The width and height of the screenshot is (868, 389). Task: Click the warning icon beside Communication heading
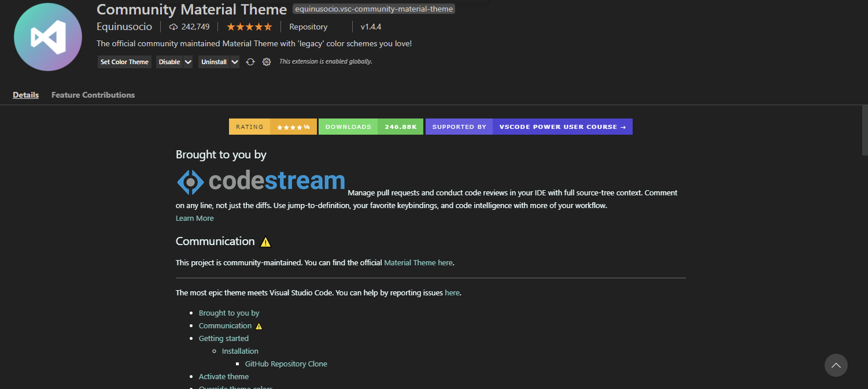[x=265, y=242]
